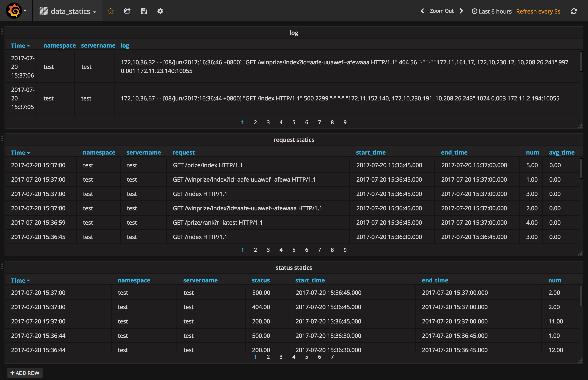
Task: Click the share dashboard icon
Action: [127, 11]
